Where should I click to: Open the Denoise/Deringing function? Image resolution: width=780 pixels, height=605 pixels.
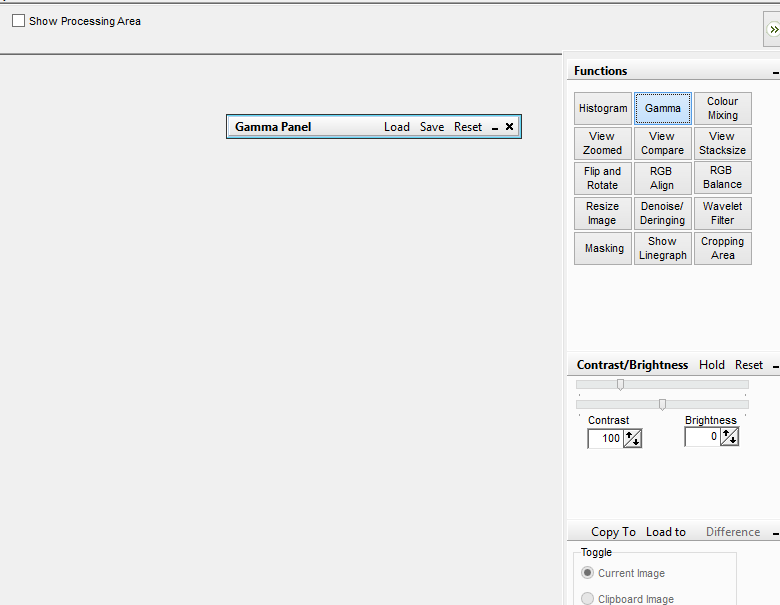662,214
